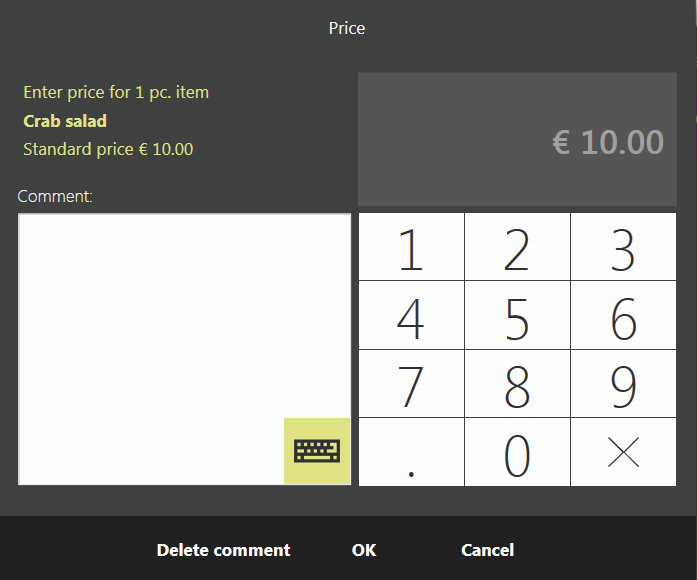Click the Standard price € 10.00 text
Image resolution: width=697 pixels, height=580 pixels.
108,149
